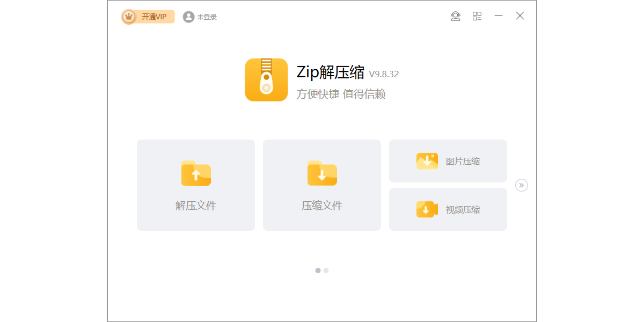Expand extra tools with the circular chevron

pos(521,185)
